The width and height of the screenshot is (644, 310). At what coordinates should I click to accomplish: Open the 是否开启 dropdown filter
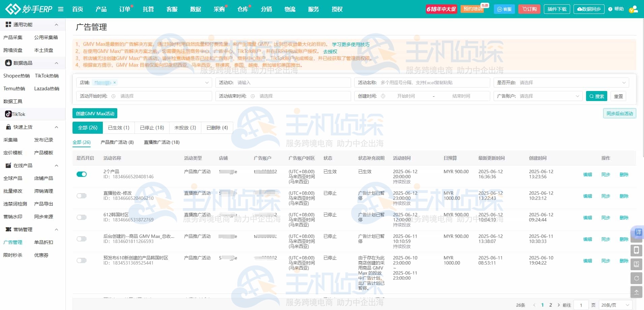(x=561, y=83)
